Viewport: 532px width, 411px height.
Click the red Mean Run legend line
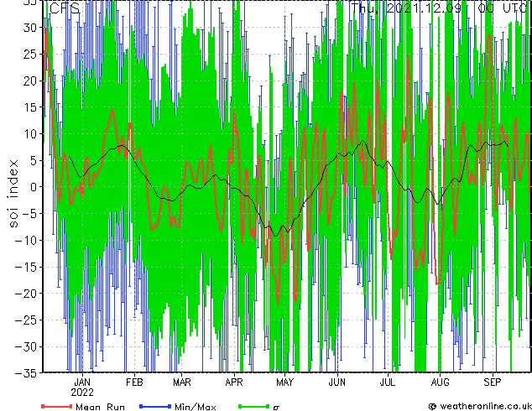(x=57, y=406)
